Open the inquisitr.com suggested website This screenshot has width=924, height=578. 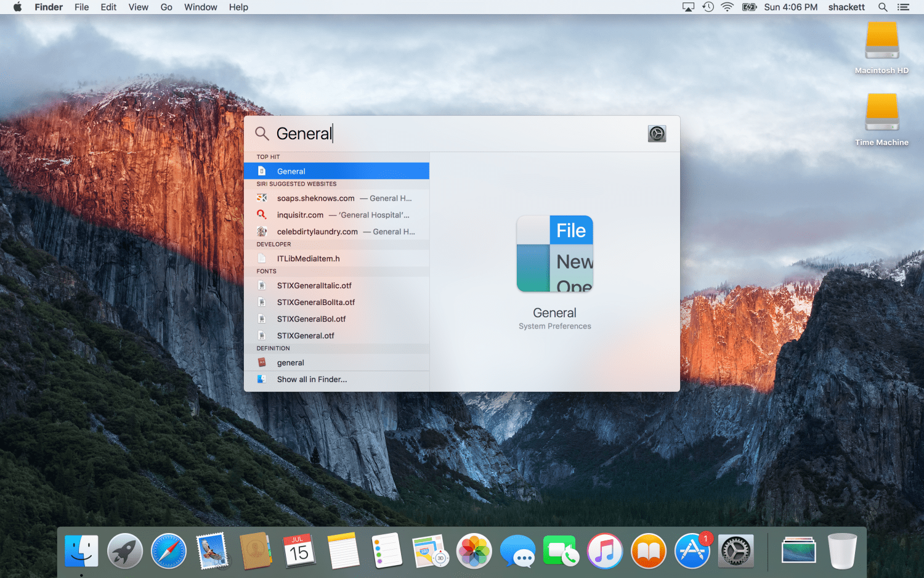click(336, 215)
